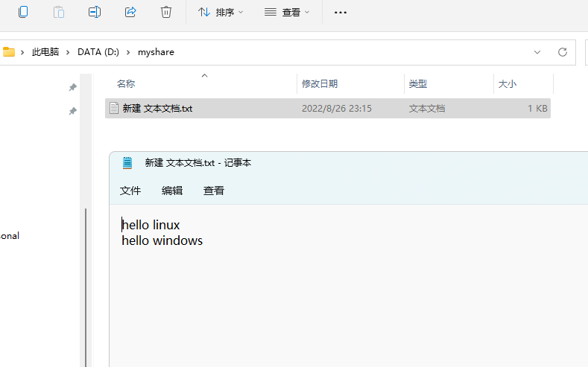Image resolution: width=588 pixels, height=367 pixels.
Task: Click the chevron after 此电脑 in the breadcrumb
Action: (69, 52)
